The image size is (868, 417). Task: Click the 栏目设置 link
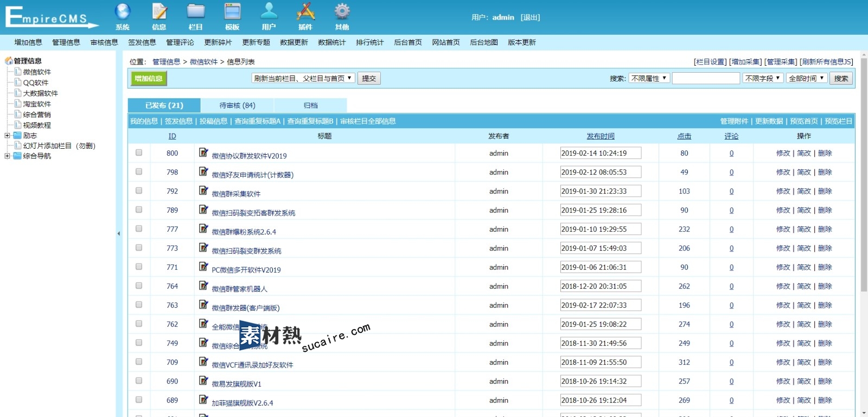point(710,62)
